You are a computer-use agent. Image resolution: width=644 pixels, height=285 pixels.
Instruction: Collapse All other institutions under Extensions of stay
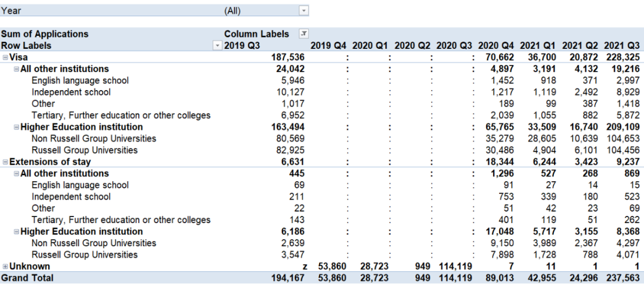click(x=17, y=174)
